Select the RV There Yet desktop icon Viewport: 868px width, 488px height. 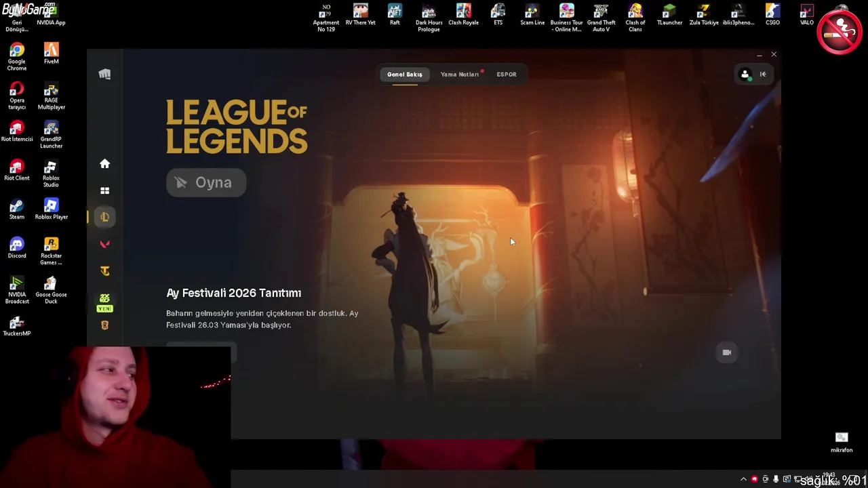[361, 15]
